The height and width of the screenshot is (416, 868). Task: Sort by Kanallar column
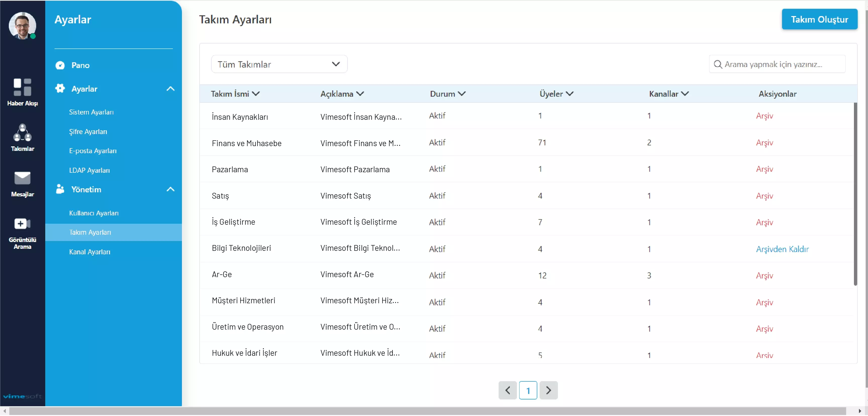(x=669, y=94)
